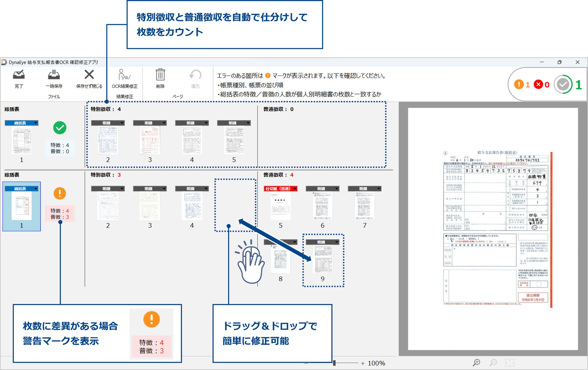Click the zoom out magnifier icon
The height and width of the screenshot is (370, 588).
[x=493, y=362]
